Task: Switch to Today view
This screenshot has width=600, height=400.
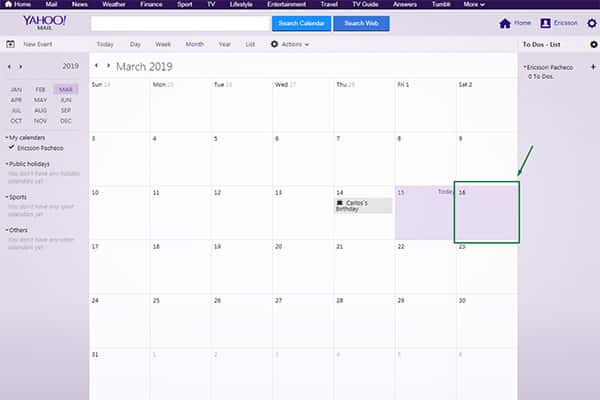Action: 105,44
